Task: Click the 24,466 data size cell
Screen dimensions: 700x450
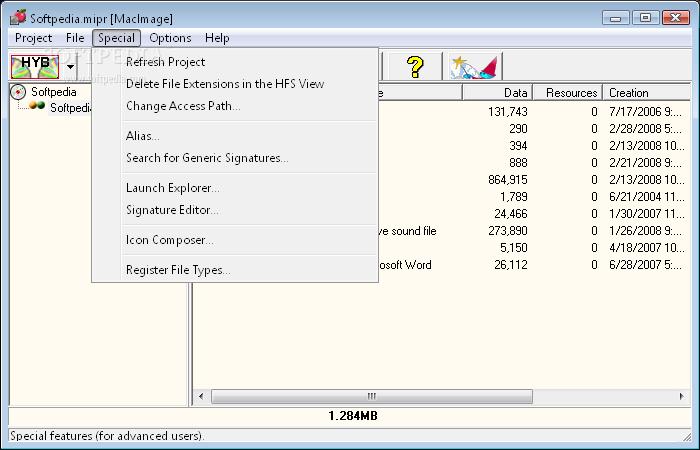Action: point(511,214)
